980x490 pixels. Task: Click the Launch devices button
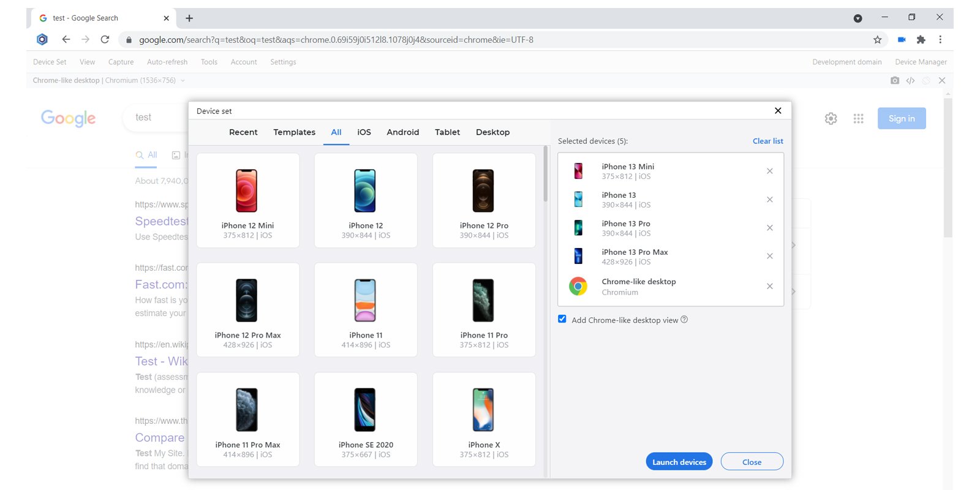(679, 461)
